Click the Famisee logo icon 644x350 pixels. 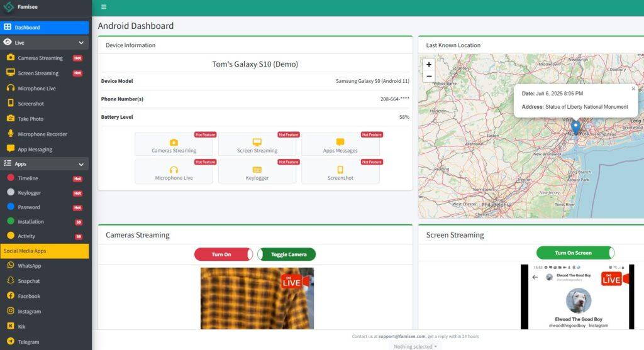coord(8,6)
